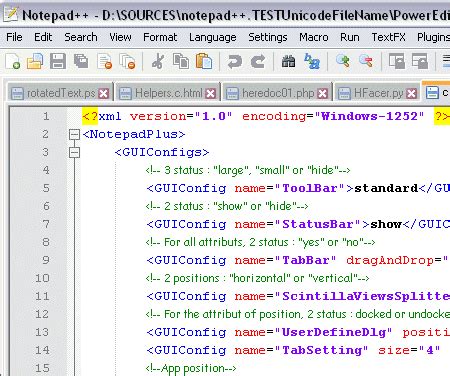This screenshot has height=376, width=450.
Task: Click the Notepad++ title bar app icon
Action: 10,14
